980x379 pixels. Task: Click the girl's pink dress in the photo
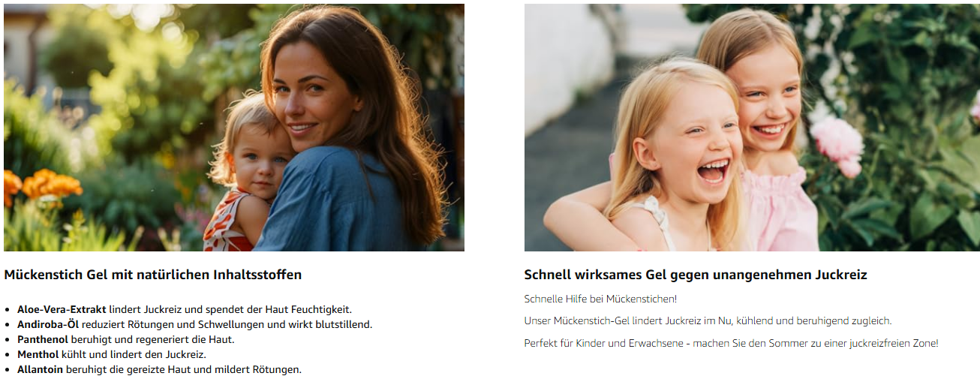778,212
